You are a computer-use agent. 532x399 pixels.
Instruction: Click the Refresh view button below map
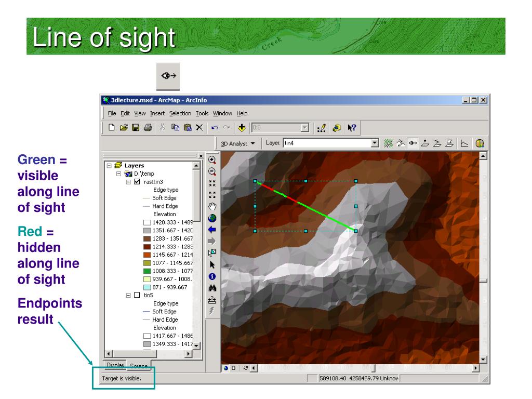pos(245,368)
